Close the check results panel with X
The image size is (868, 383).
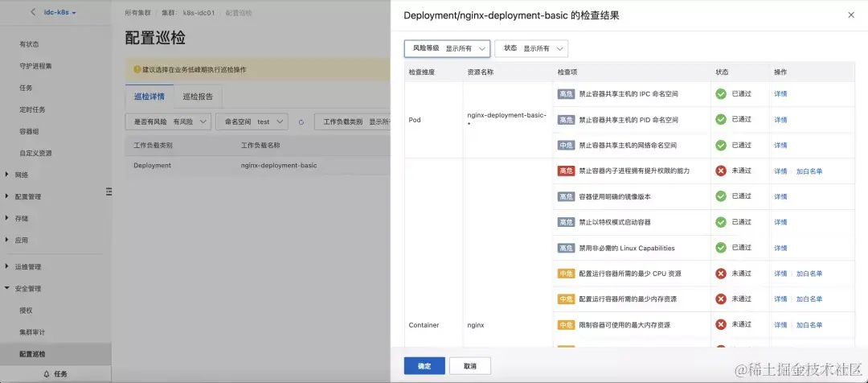coord(851,15)
